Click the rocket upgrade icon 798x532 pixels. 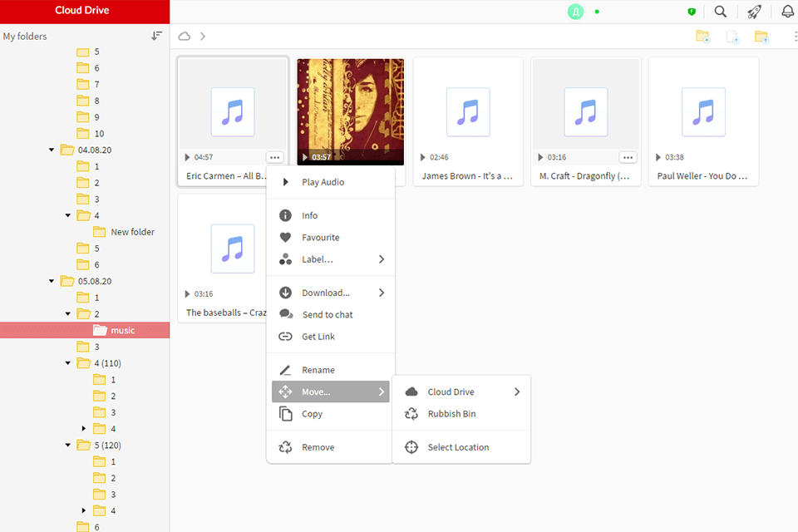754,12
